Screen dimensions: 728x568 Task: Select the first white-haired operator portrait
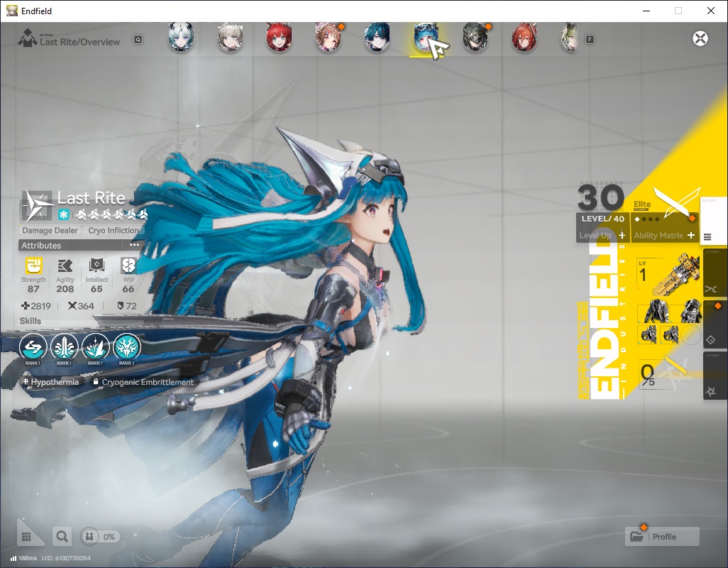tap(181, 37)
